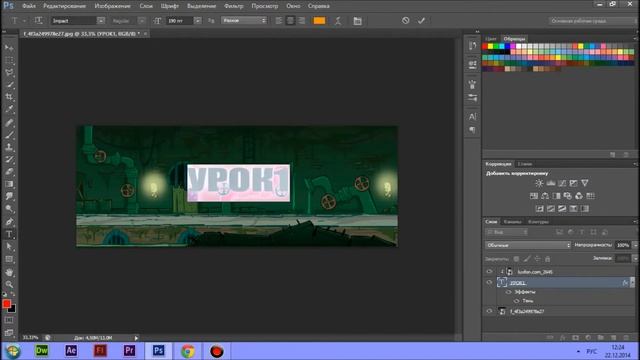Image resolution: width=640 pixels, height=360 pixels.
Task: Click the fx icon on УРОК1 layer
Action: (625, 282)
